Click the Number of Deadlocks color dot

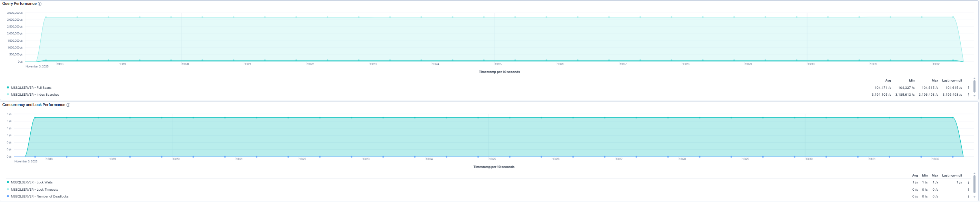pyautogui.click(x=8, y=196)
